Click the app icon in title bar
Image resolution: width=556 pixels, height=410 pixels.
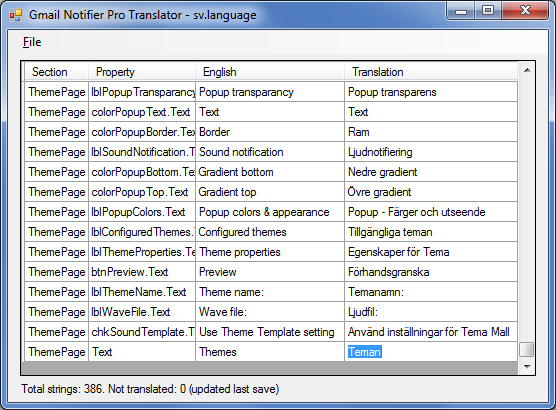16,15
